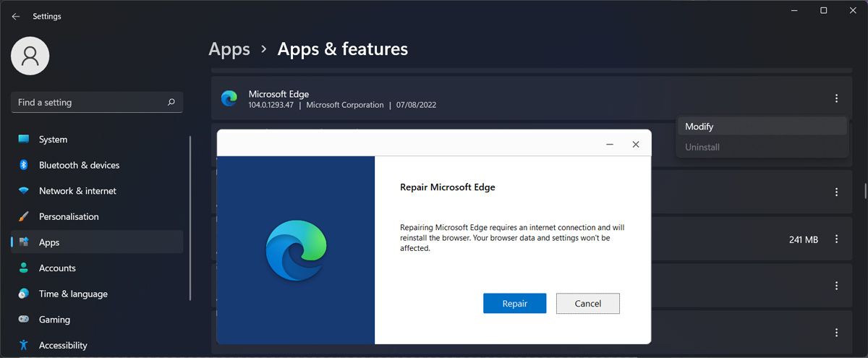Click the version 104.0.1293.47 text
Screen dimensions: 868x358
[x=271, y=105]
